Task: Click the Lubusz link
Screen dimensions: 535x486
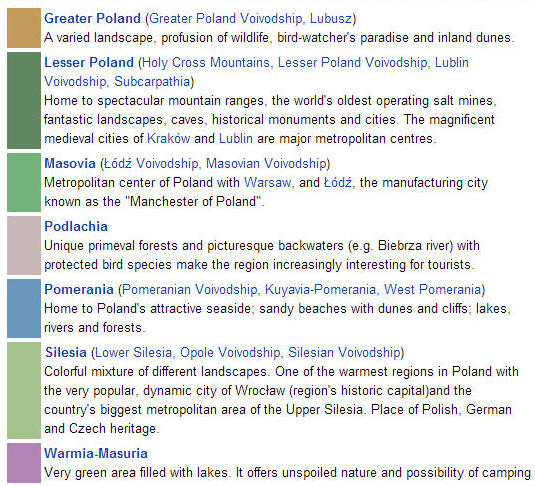Action: (x=331, y=18)
